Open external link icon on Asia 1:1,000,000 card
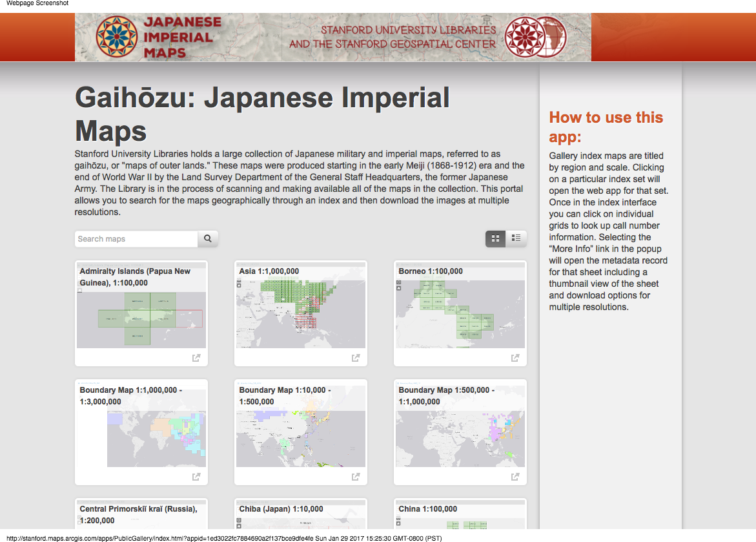 [x=356, y=358]
